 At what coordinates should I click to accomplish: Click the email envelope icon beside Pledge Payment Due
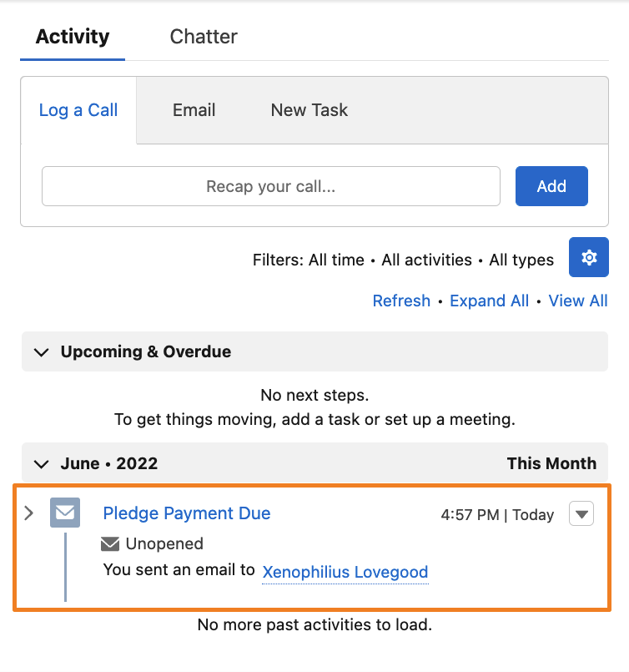(65, 513)
